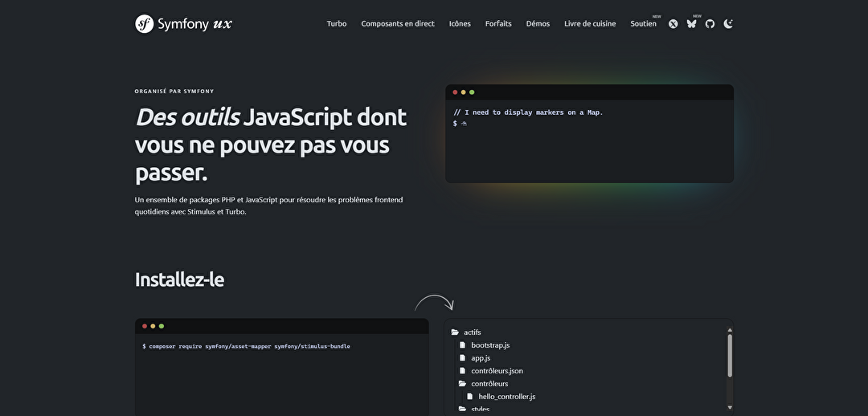Viewport: 868px width, 416px height.
Task: Click the main JavaScript tools headline
Action: [x=272, y=145]
